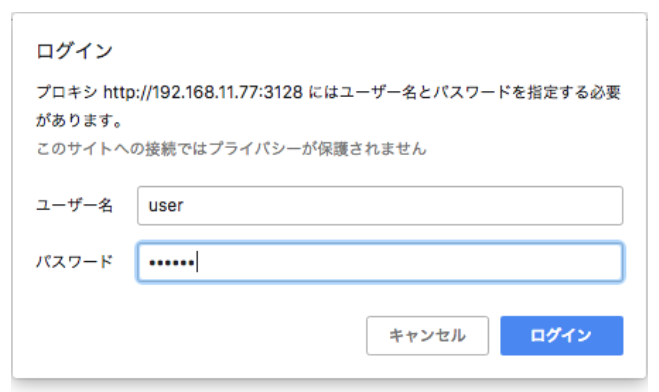Click the word 保護されません at the warning's end

pos(372,148)
